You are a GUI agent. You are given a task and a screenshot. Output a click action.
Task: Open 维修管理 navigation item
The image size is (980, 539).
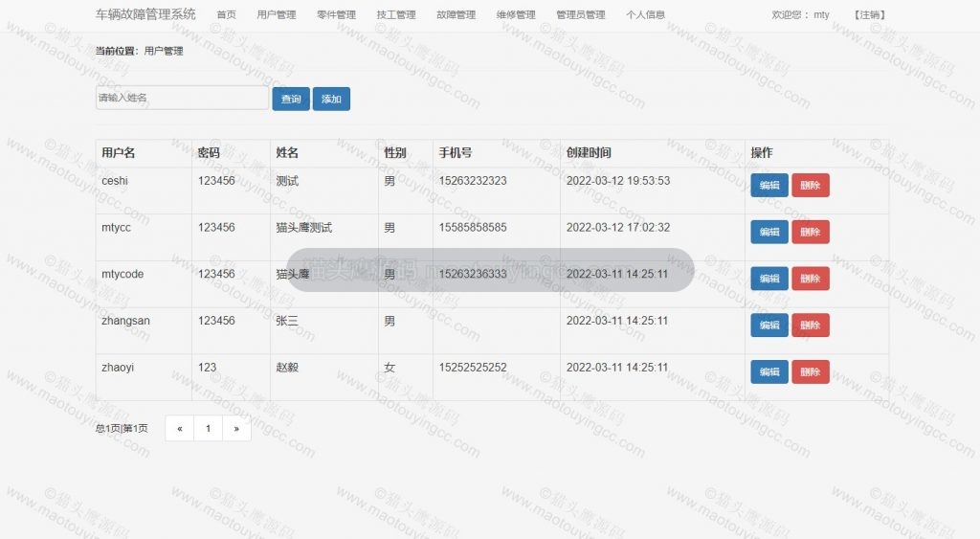tap(516, 14)
